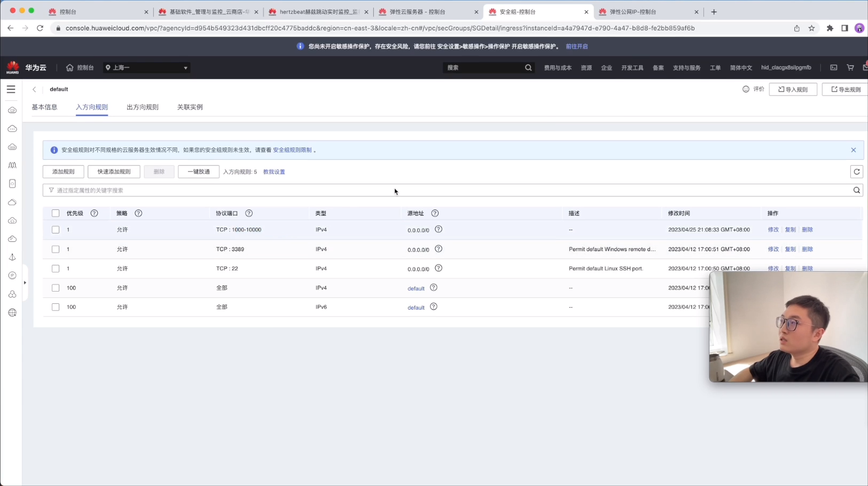Click the 添加规则 button
Screen dimensions: 868x486
[x=64, y=171]
